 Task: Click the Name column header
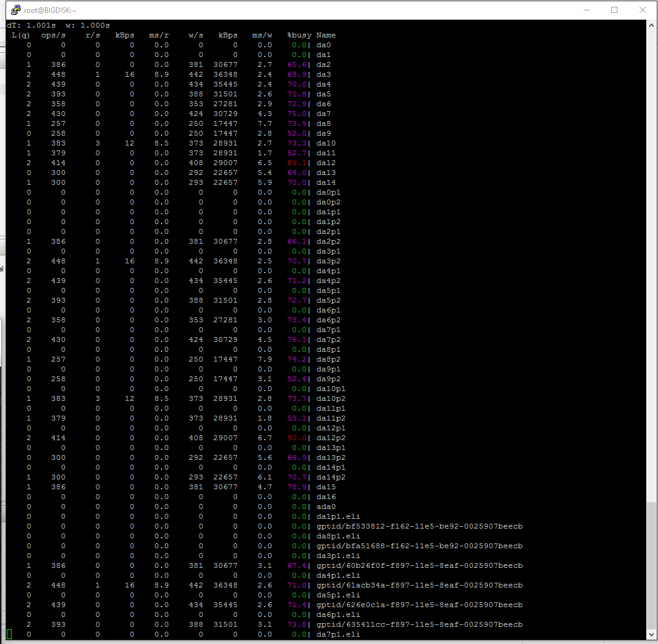(x=326, y=35)
